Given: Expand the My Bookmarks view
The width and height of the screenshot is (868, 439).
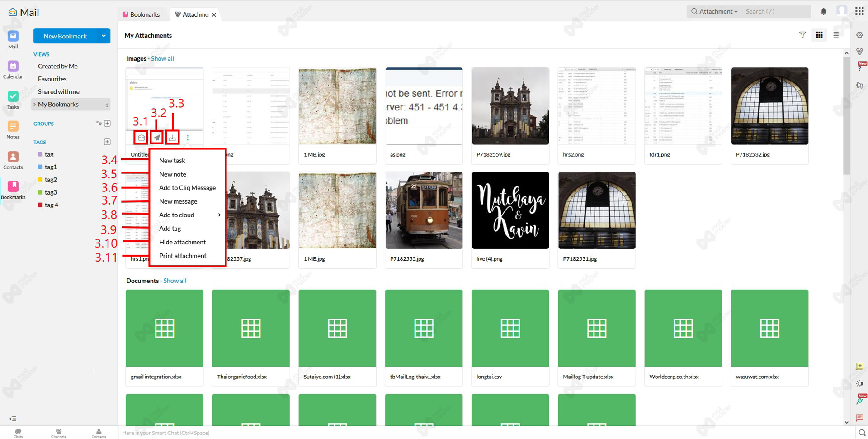Looking at the screenshot, I should 34,105.
